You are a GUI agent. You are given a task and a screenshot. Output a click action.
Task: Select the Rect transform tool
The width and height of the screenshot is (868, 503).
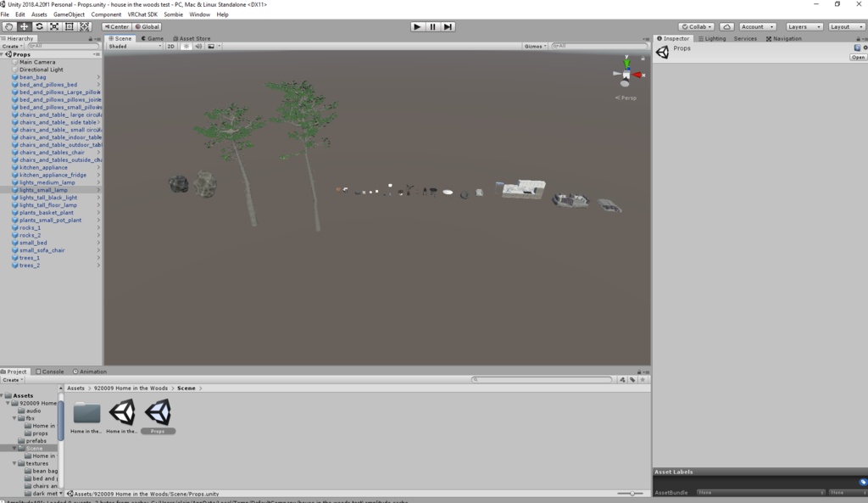pyautogui.click(x=68, y=26)
